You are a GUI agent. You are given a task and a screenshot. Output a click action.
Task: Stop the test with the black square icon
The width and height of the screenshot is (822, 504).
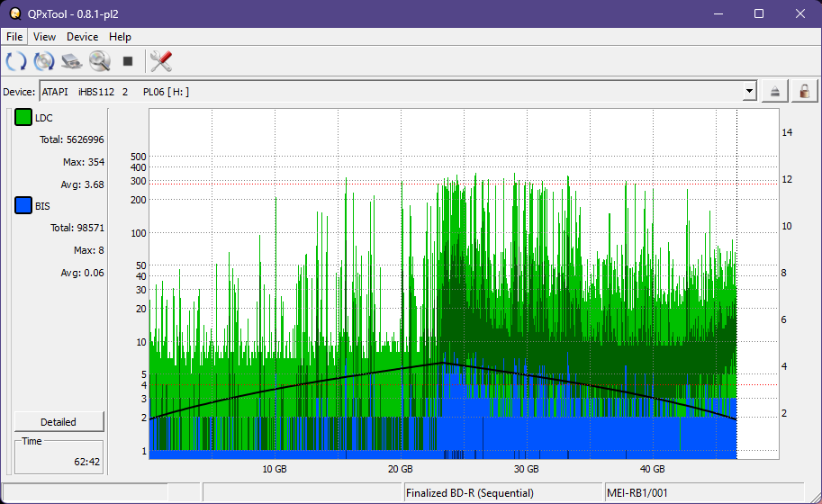pos(127,61)
